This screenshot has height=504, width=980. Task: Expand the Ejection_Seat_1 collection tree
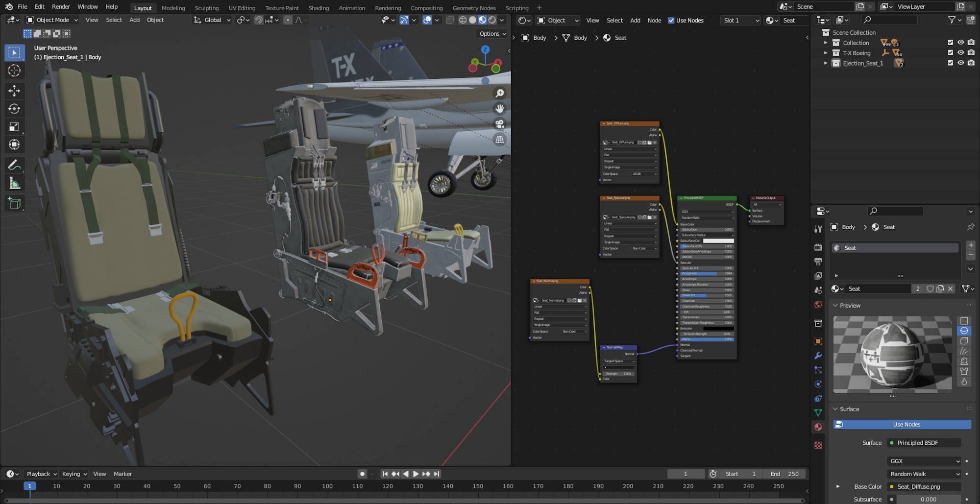point(826,63)
